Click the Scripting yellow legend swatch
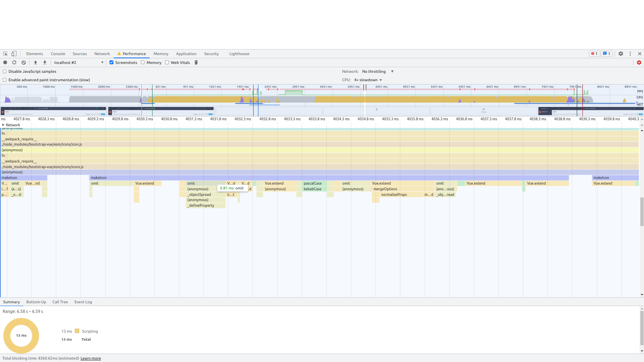The height and width of the screenshot is (362, 644). [x=77, y=331]
